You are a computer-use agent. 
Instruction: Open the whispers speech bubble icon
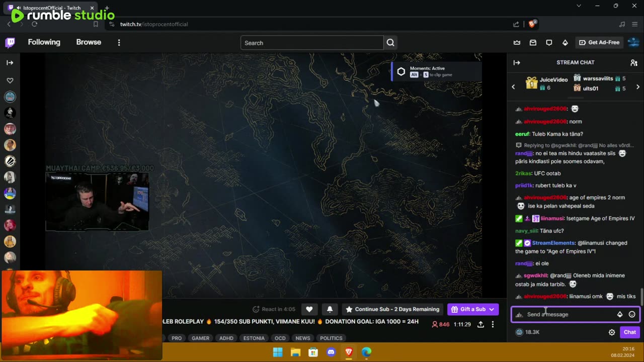coord(549,43)
